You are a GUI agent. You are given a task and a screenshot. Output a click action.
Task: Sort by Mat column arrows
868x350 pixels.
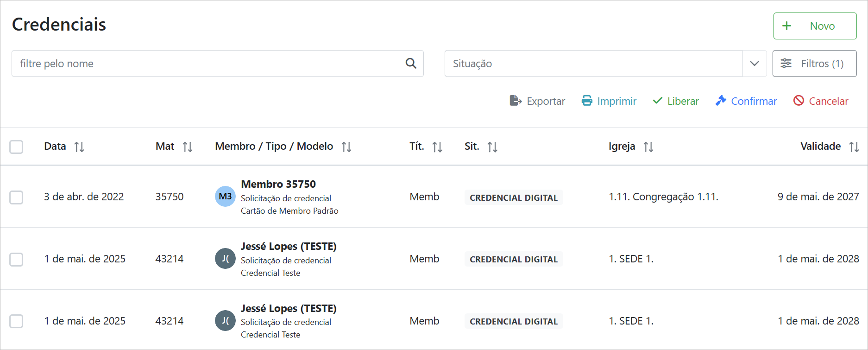pyautogui.click(x=188, y=147)
